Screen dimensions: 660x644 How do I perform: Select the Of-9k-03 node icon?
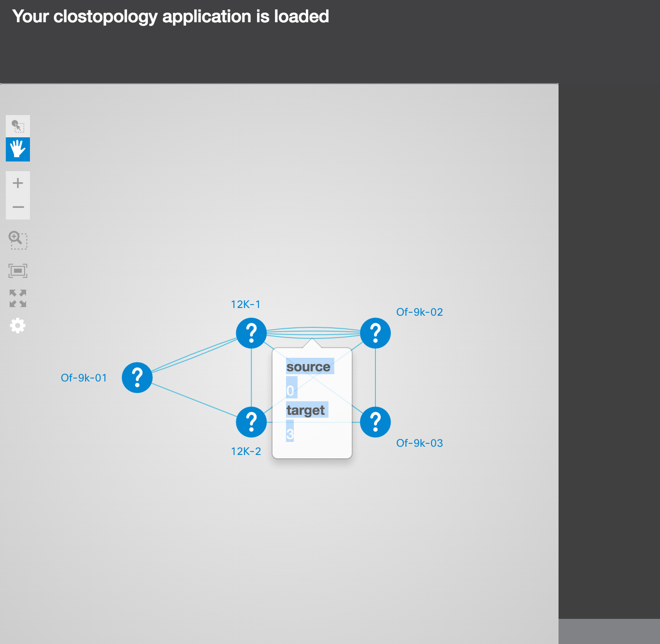375,422
